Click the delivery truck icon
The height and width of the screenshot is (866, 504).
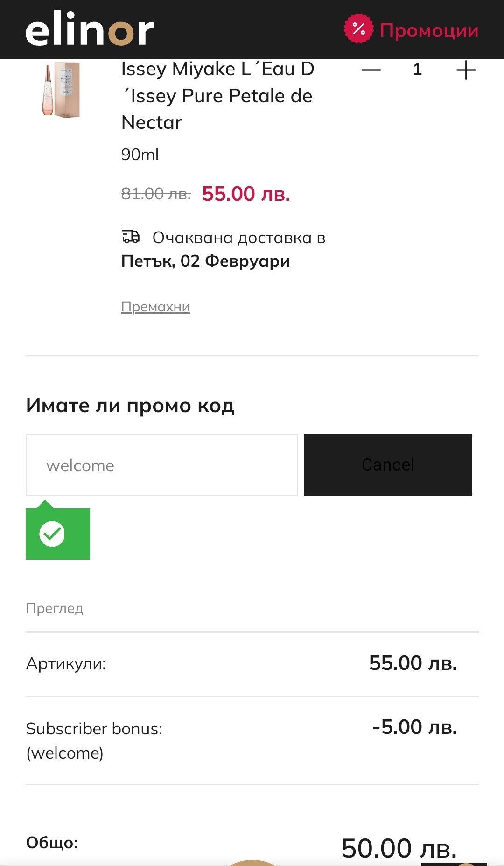coord(131,237)
